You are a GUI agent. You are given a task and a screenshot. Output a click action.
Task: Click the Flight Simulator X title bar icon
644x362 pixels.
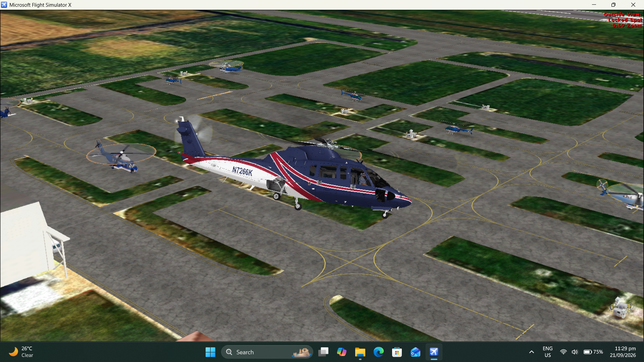4,5
